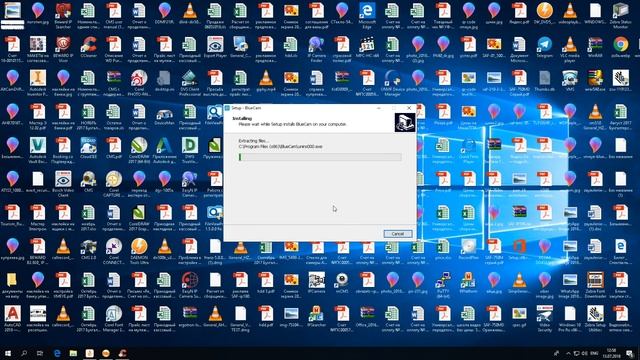The image size is (640, 360).
Task: Launch Edge from the taskbar
Action: click(57, 353)
